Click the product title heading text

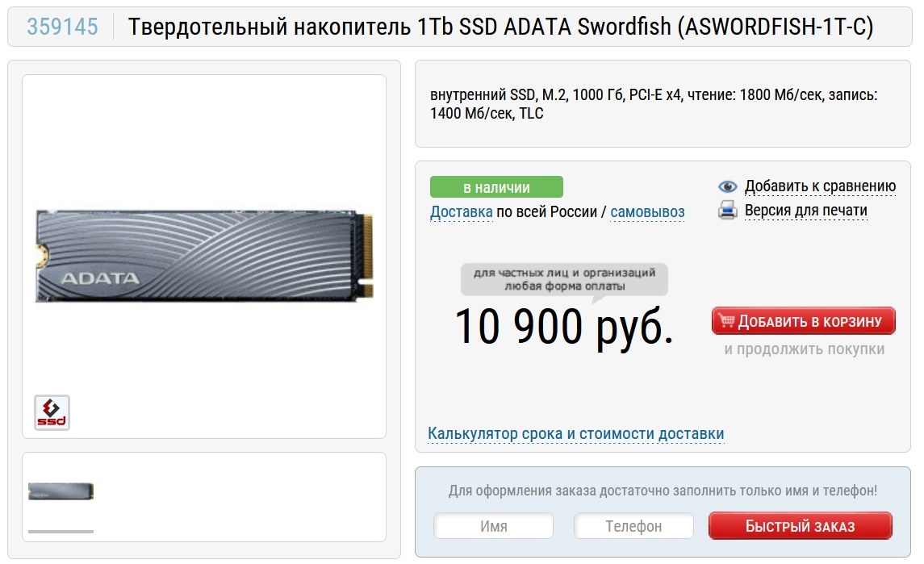[500, 27]
